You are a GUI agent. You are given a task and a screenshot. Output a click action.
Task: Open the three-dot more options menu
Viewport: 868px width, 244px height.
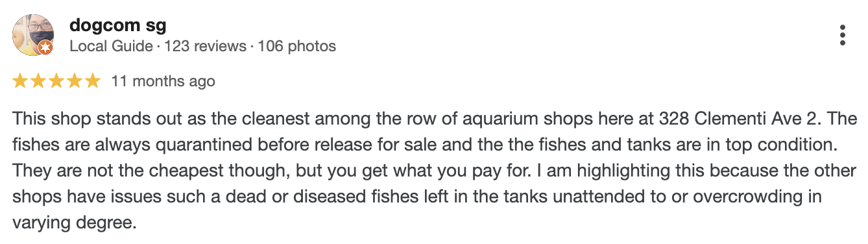(842, 35)
